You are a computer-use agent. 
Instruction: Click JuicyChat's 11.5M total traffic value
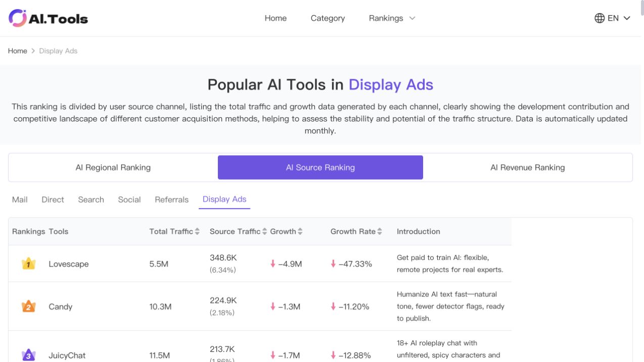coord(160,355)
